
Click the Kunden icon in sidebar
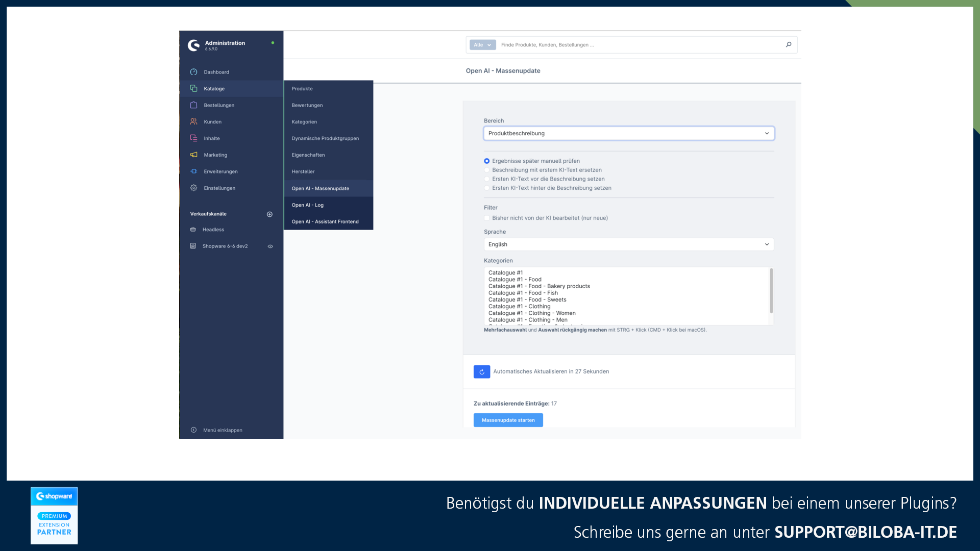pyautogui.click(x=193, y=122)
